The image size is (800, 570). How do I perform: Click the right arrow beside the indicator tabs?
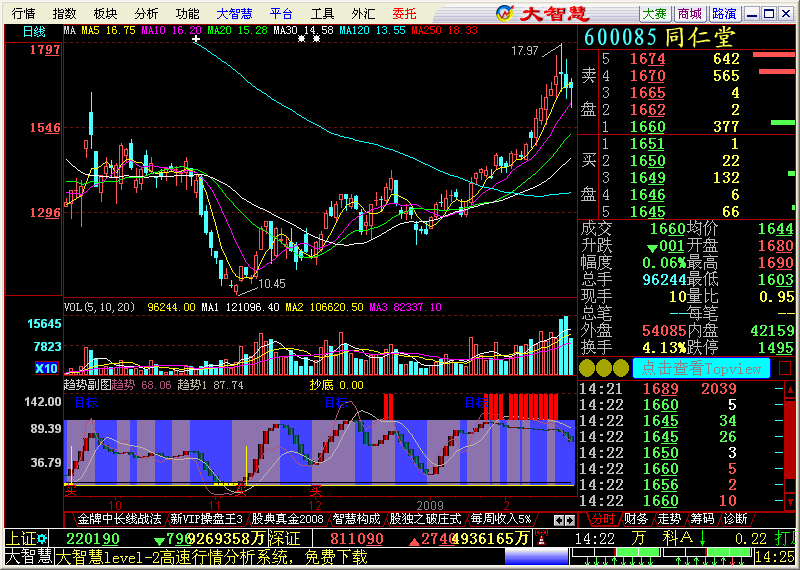[x=570, y=521]
